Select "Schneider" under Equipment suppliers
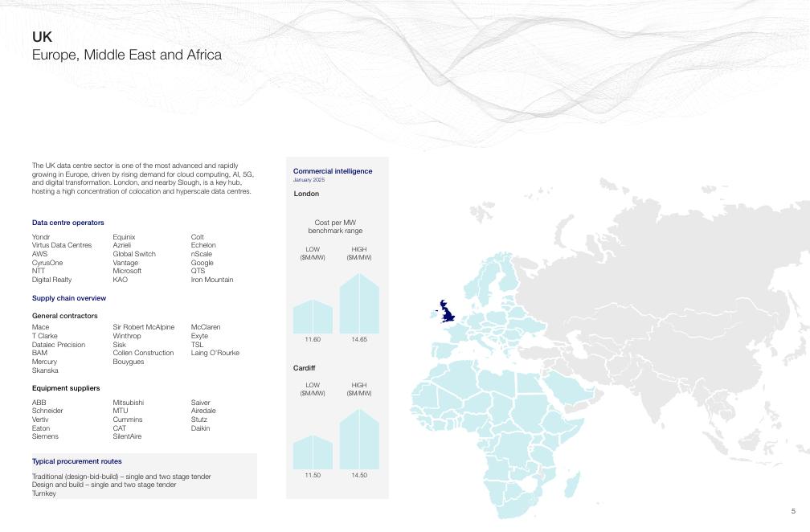Image resolution: width=810 pixels, height=532 pixels. point(47,411)
